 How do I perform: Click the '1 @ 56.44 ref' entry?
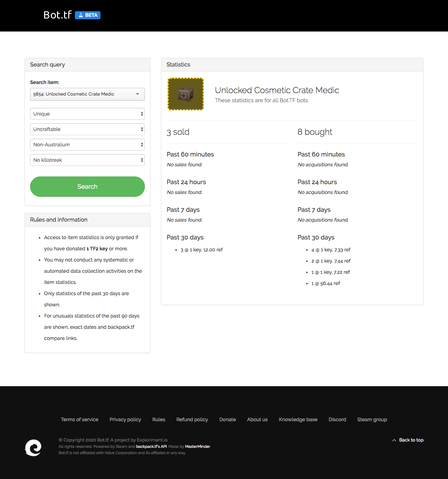(x=325, y=283)
